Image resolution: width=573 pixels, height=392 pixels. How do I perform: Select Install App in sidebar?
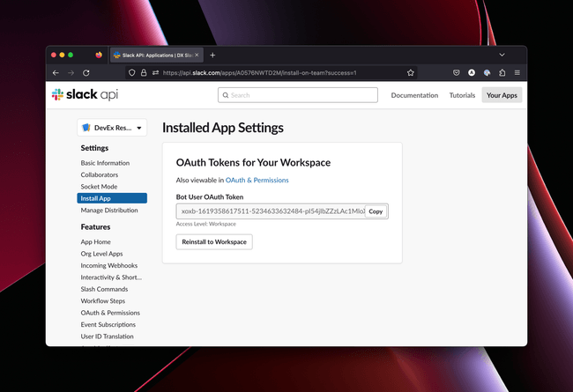coord(112,198)
